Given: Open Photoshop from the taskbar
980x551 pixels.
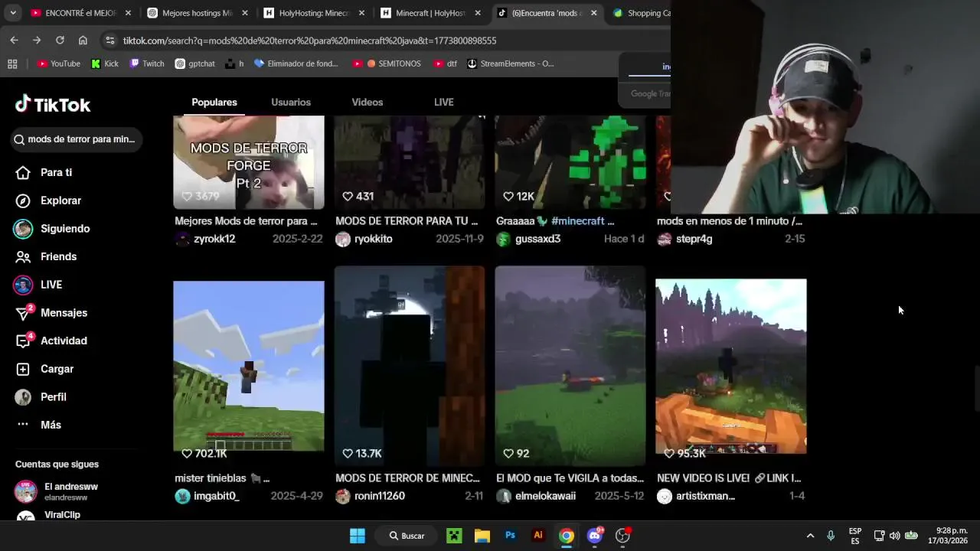Looking at the screenshot, I should [511, 536].
